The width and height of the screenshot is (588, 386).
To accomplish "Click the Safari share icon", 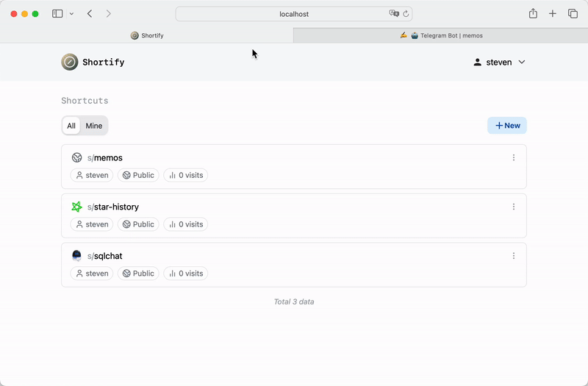I will [533, 14].
